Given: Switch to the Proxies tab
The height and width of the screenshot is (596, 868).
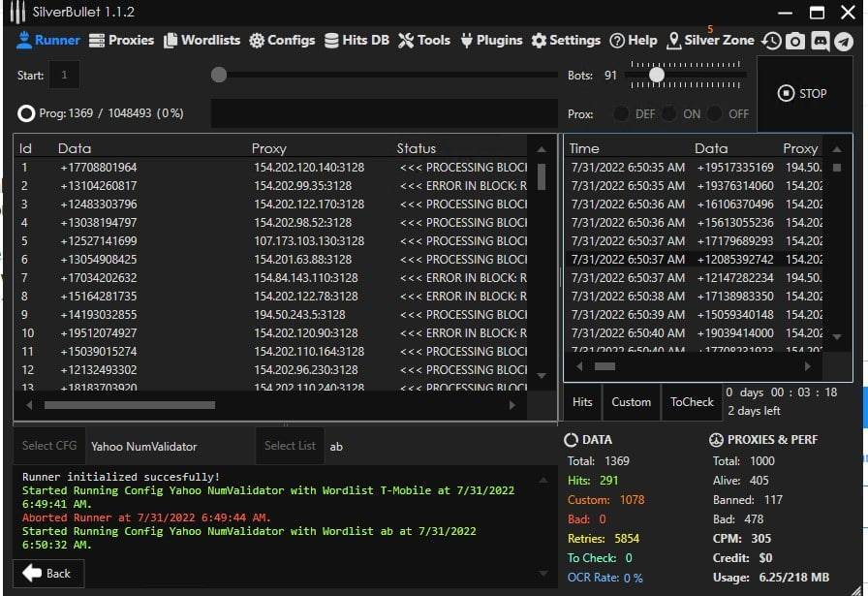Looking at the screenshot, I should [x=121, y=41].
